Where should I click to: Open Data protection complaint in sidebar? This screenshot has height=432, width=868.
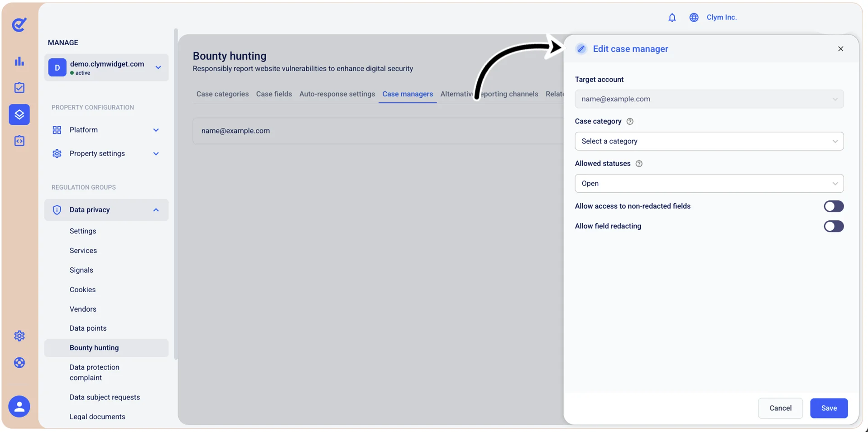click(x=95, y=372)
